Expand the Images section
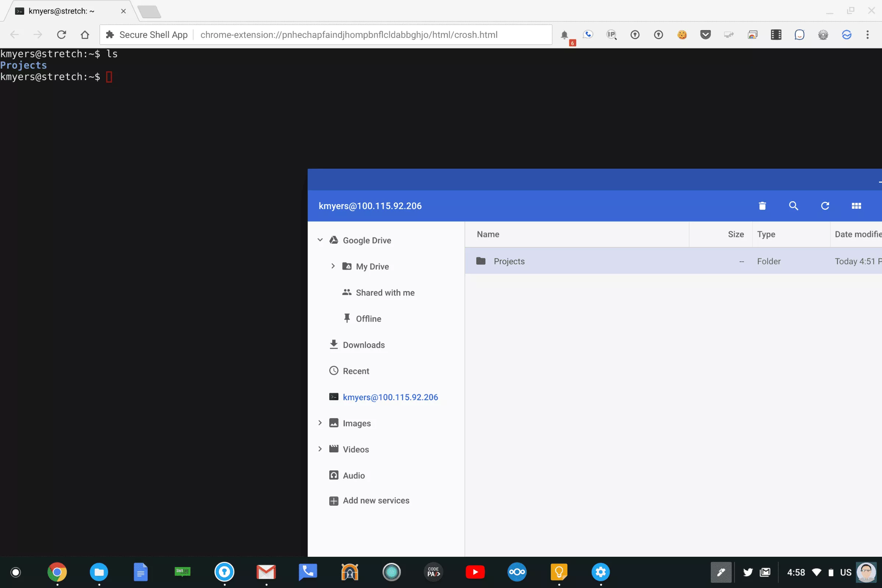 pyautogui.click(x=320, y=423)
